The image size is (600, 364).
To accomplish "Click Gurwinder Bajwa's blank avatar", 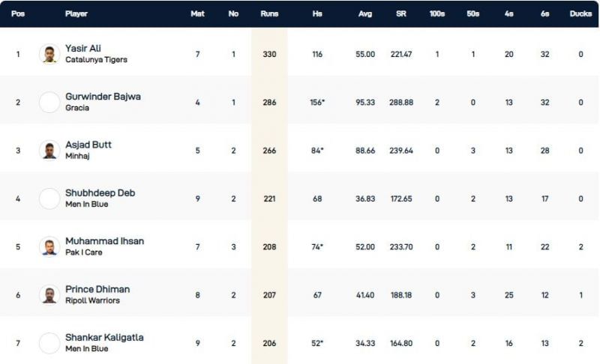I will click(x=49, y=102).
